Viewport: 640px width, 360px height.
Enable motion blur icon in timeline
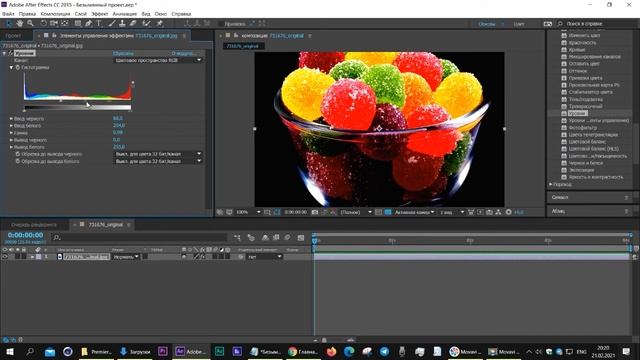[x=287, y=238]
